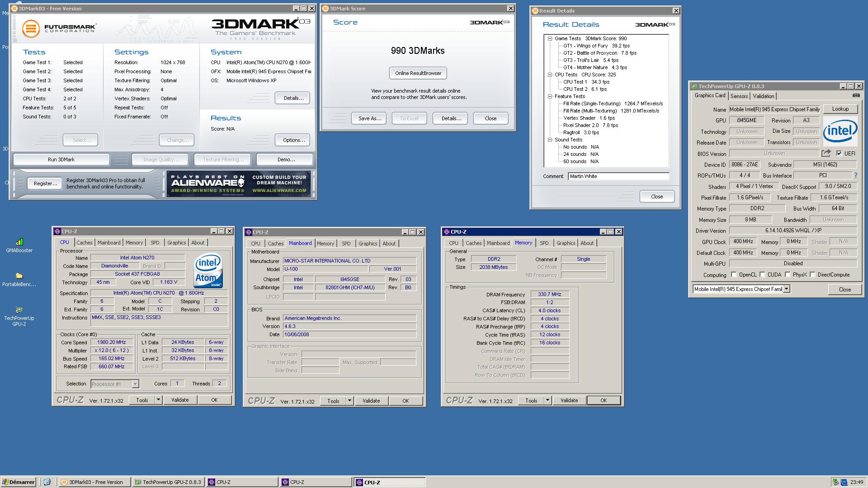Toggle the CUDA checkbox
868x488 pixels.
pyautogui.click(x=762, y=274)
